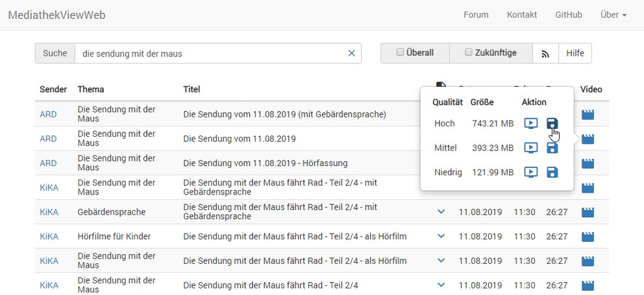Image resolution: width=644 pixels, height=295 pixels.
Task: Open the Über dropdown menu
Action: click(x=613, y=15)
